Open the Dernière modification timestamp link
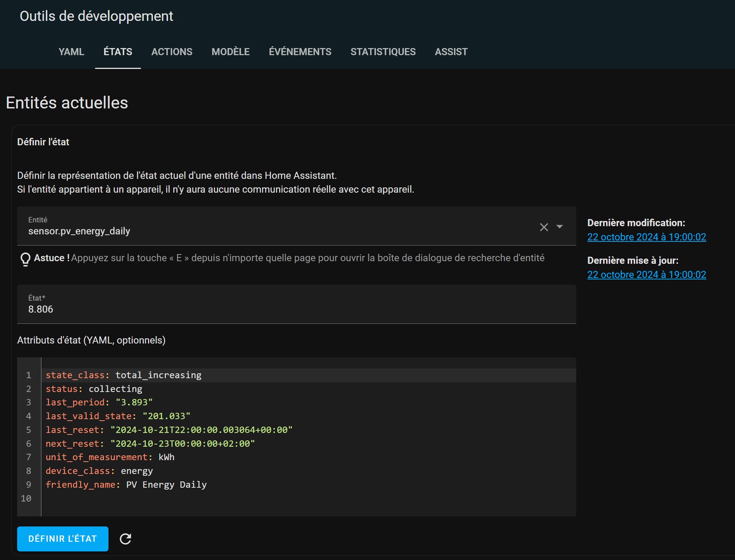Screen dimensions: 735x560 pos(647,237)
